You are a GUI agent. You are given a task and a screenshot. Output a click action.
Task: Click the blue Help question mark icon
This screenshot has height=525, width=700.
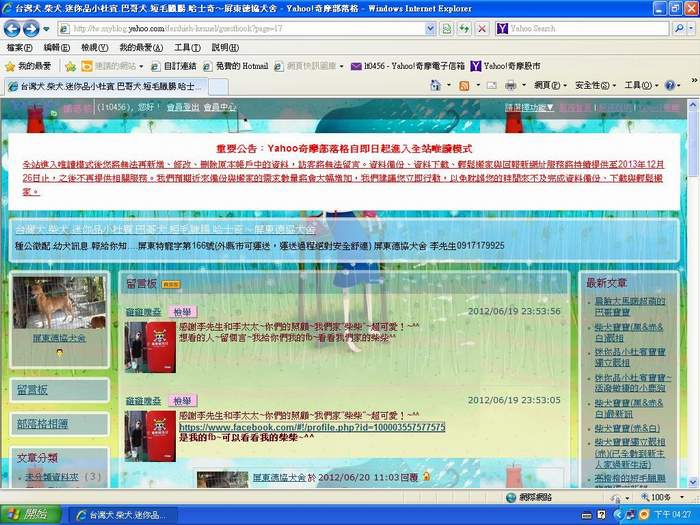click(x=670, y=85)
